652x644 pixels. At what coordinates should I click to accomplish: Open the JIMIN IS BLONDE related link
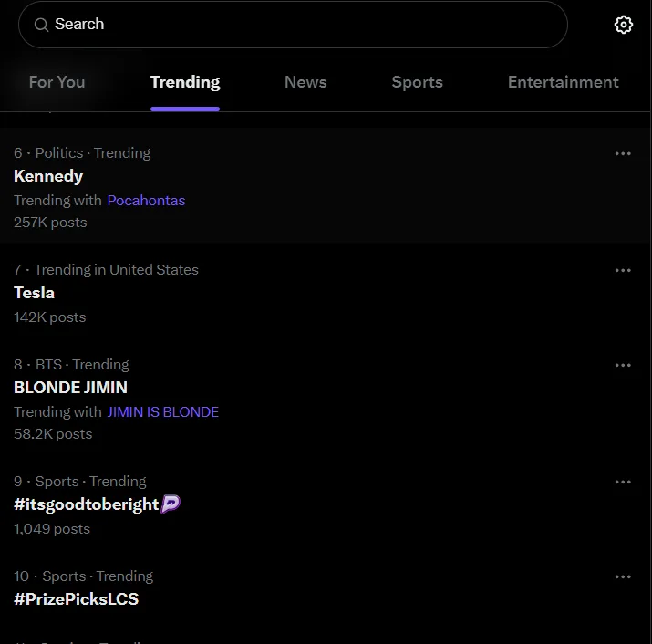click(163, 411)
